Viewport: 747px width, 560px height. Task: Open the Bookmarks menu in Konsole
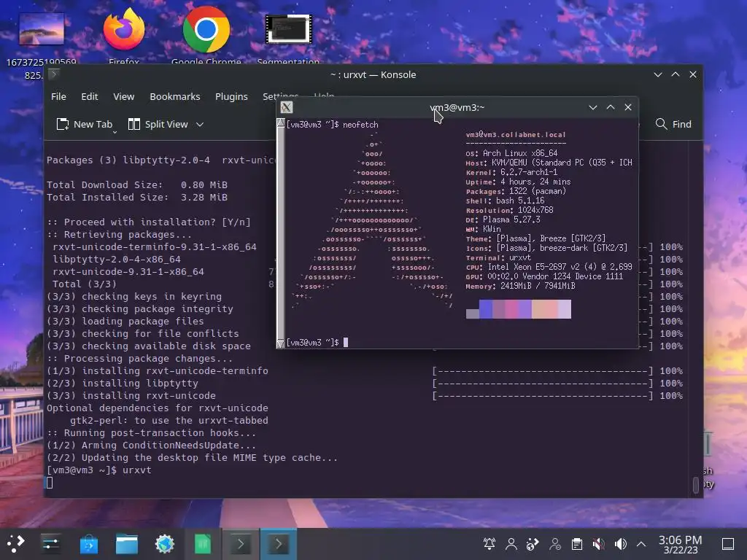pyautogui.click(x=175, y=97)
